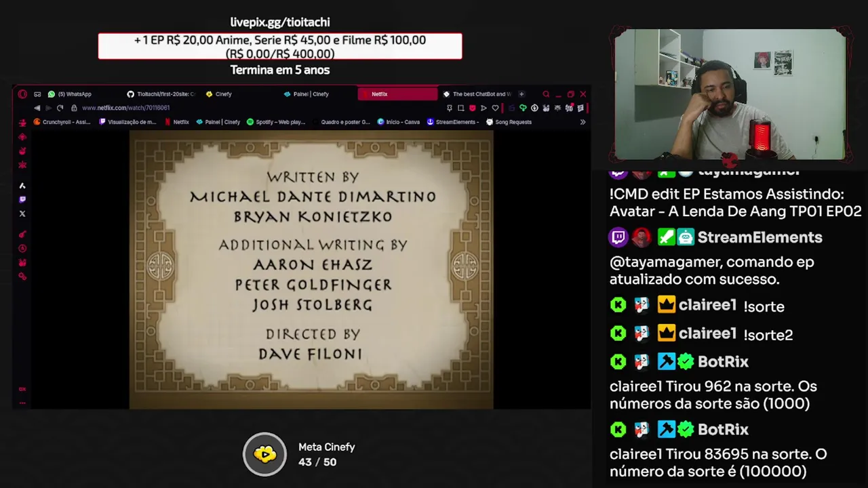Click the Netflix video credits frame

(x=311, y=270)
